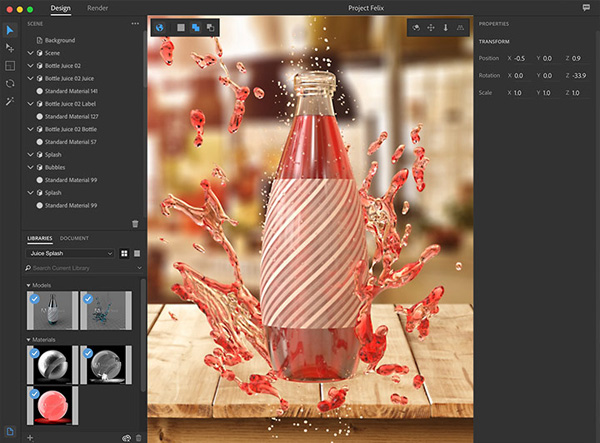This screenshot has height=443, width=600.
Task: Click the orbit camera tool in sidebar
Action: [x=10, y=83]
